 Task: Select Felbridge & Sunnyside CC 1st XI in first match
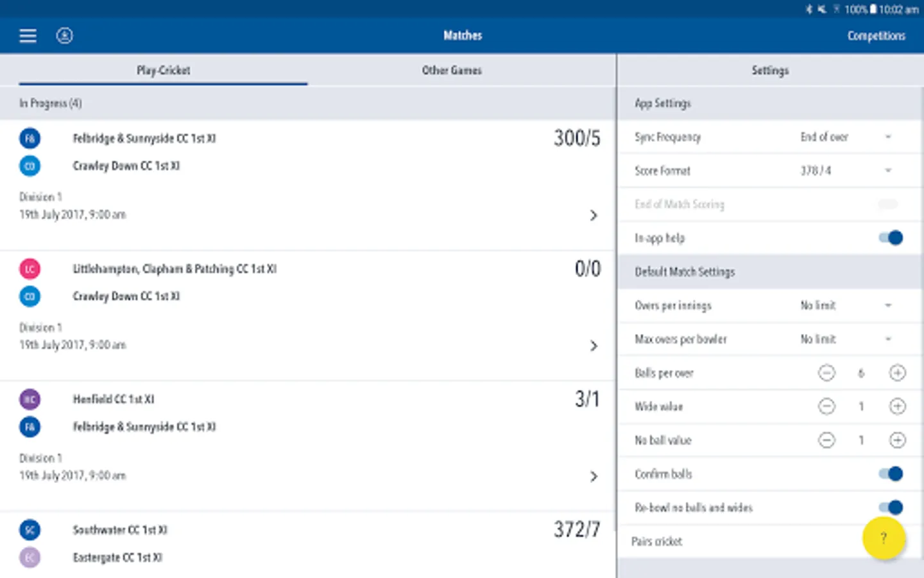pyautogui.click(x=144, y=138)
